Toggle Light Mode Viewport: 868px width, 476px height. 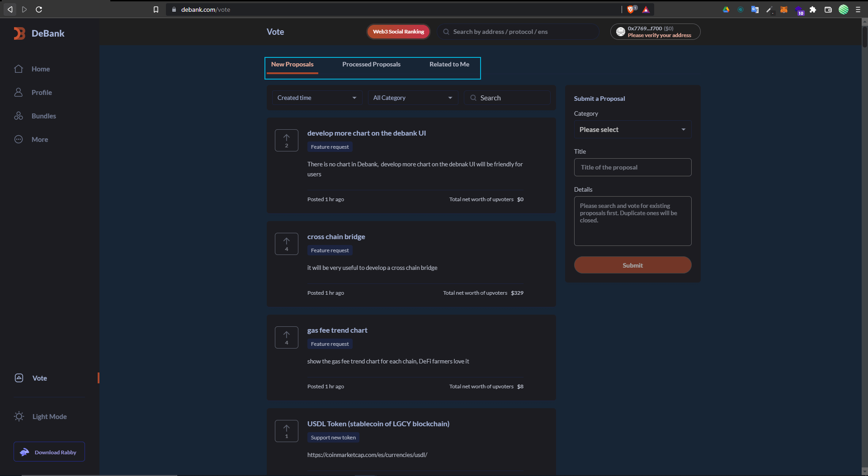point(49,416)
